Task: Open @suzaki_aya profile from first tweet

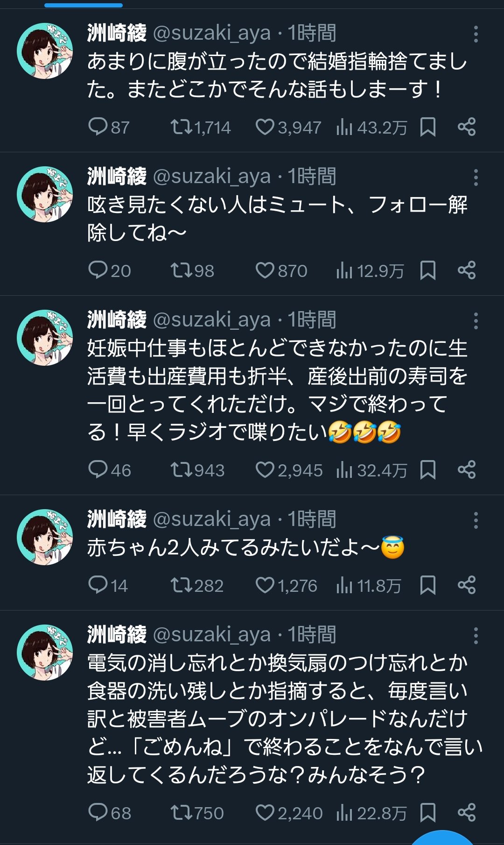Action: [212, 34]
